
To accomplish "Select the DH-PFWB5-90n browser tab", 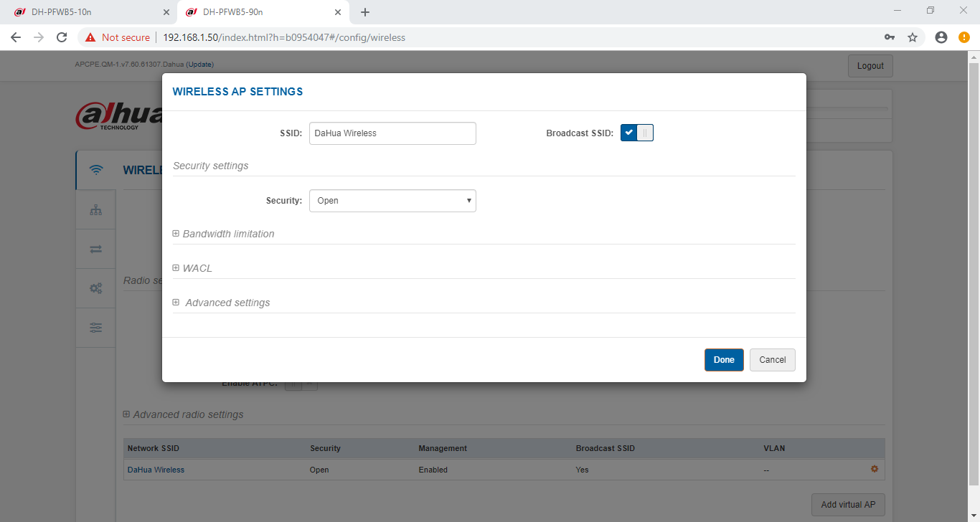I will coord(263,12).
